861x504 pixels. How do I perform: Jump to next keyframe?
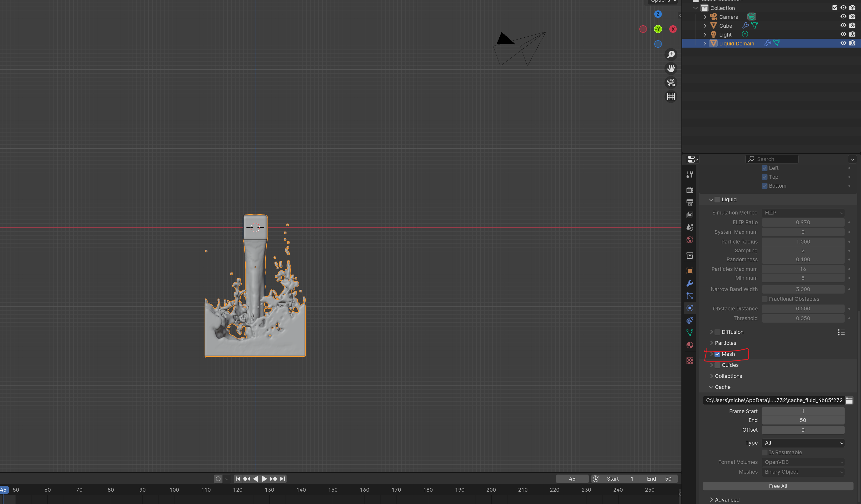pyautogui.click(x=273, y=479)
